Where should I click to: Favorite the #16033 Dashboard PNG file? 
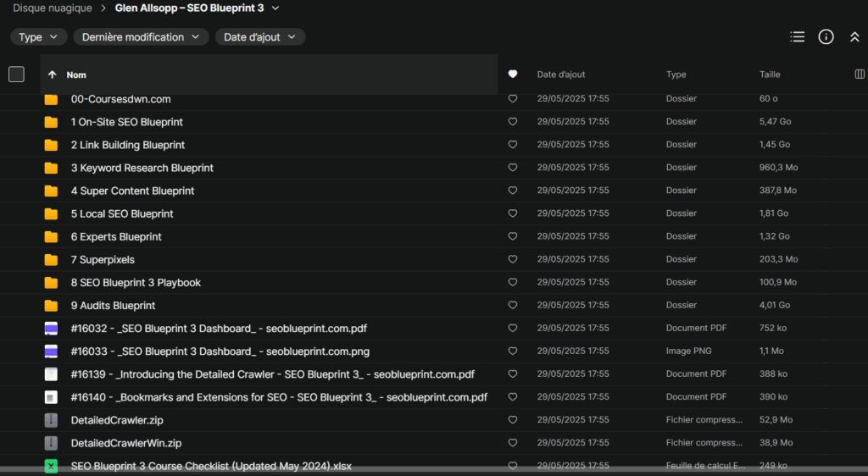click(513, 351)
